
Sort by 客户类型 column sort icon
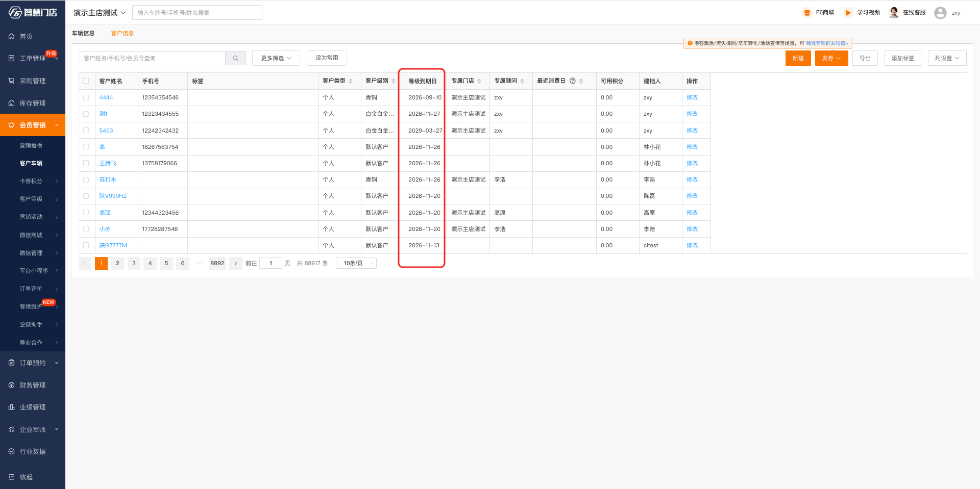click(x=351, y=81)
